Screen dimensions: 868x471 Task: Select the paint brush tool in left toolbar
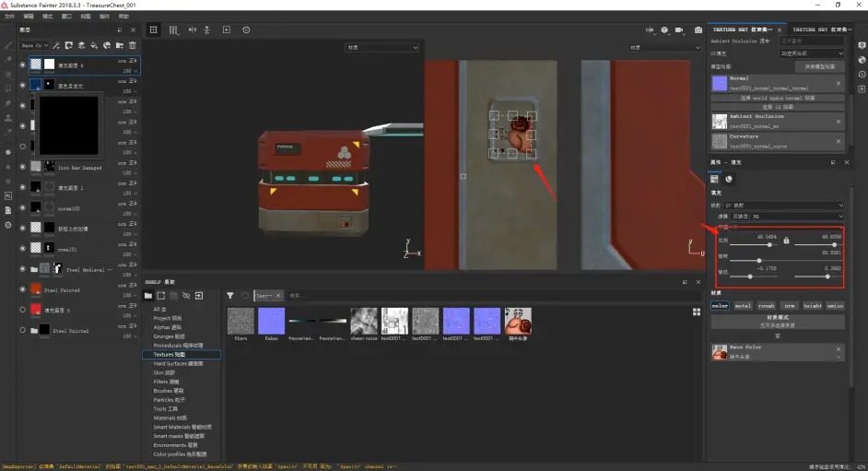coord(7,46)
